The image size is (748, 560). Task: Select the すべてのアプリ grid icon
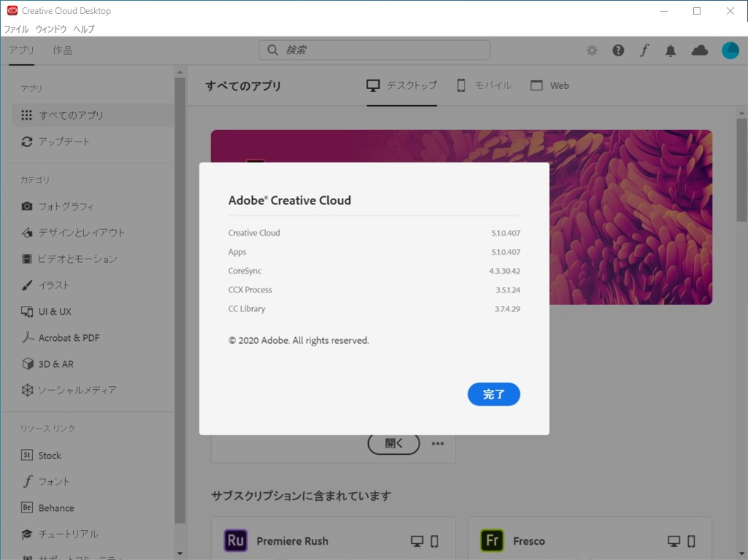point(27,115)
